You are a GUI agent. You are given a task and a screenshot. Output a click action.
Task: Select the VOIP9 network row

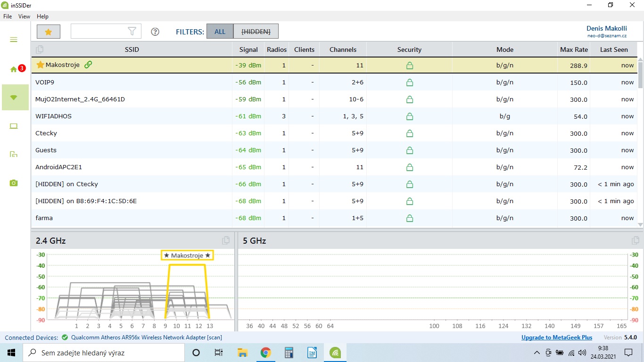(x=132, y=82)
